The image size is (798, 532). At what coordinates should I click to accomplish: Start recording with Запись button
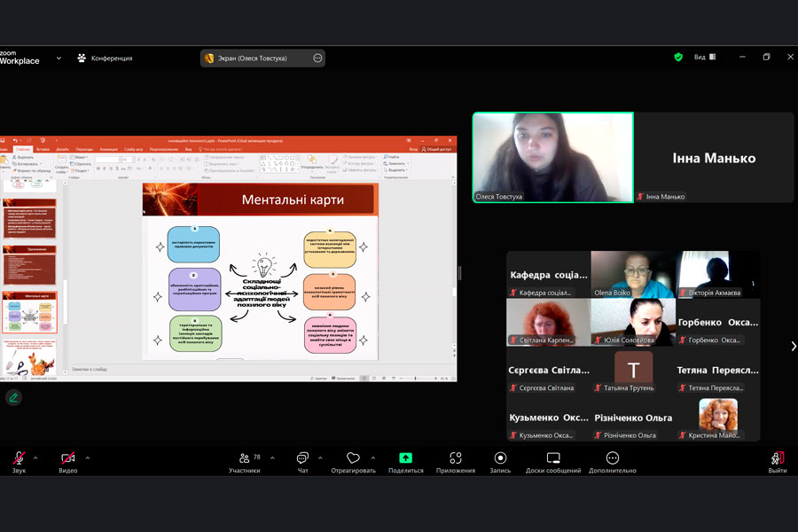click(500, 462)
